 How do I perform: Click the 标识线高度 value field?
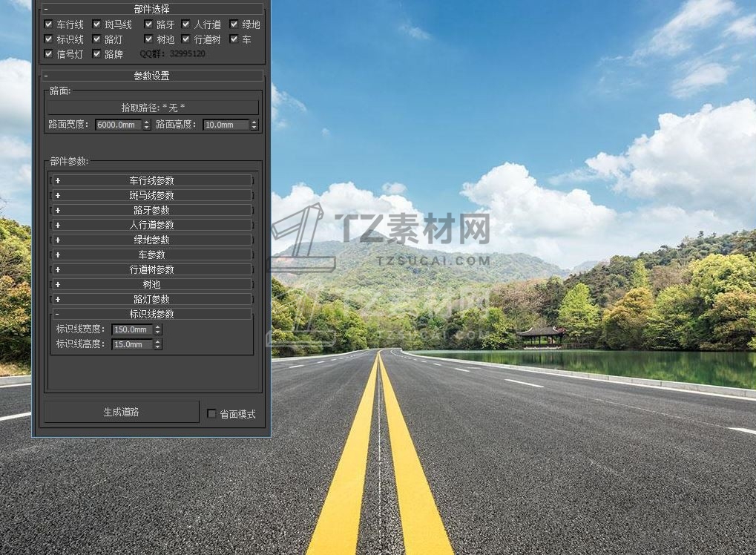133,344
